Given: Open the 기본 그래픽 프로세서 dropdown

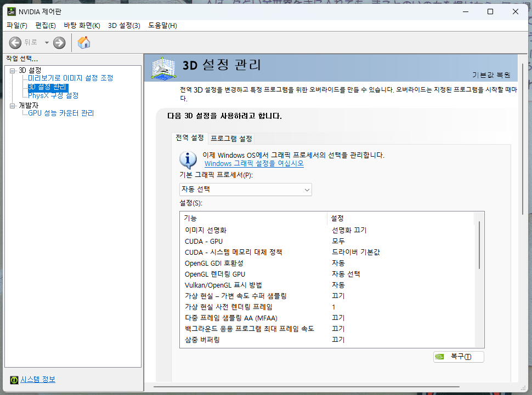Looking at the screenshot, I should (x=245, y=190).
